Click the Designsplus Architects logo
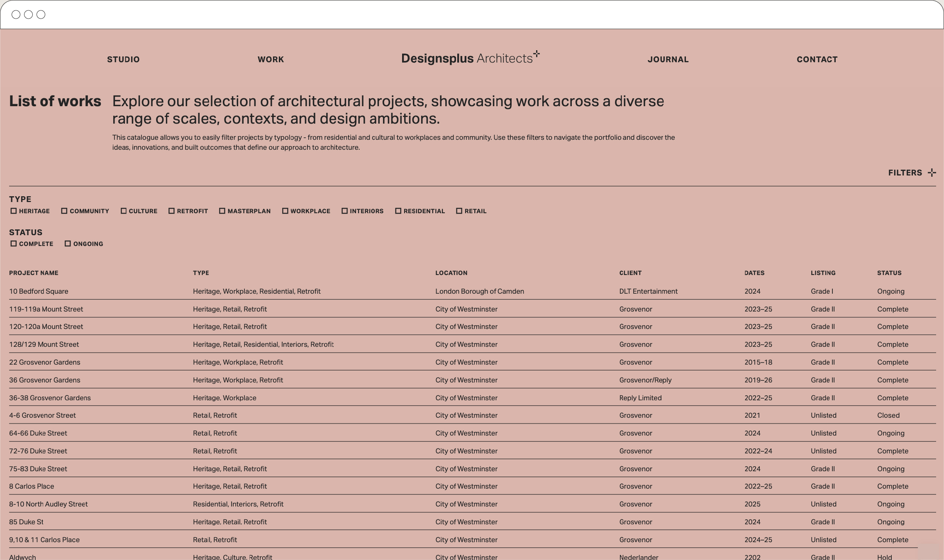The height and width of the screenshot is (560, 944). pyautogui.click(x=470, y=58)
